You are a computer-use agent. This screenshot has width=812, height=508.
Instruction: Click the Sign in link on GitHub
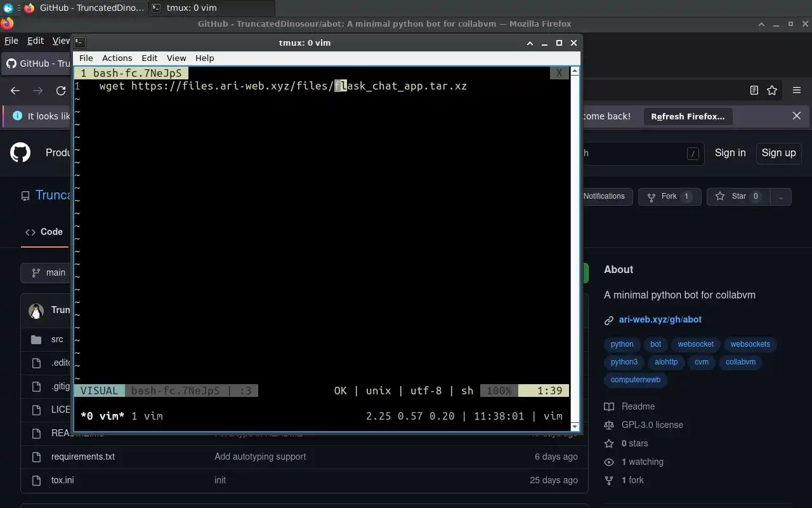click(730, 152)
